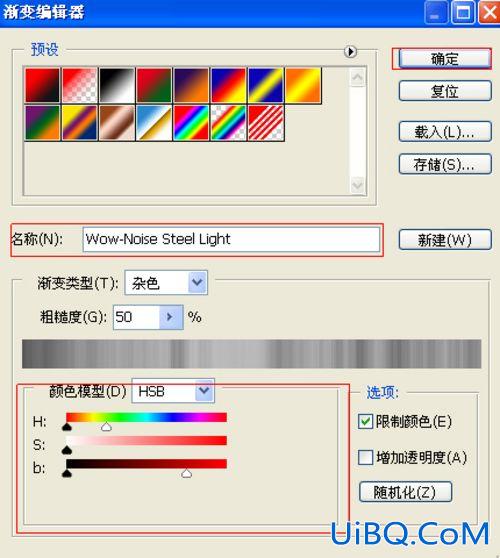Click the noise gradient preview bar
This screenshot has height=558, width=500.
(x=252, y=354)
